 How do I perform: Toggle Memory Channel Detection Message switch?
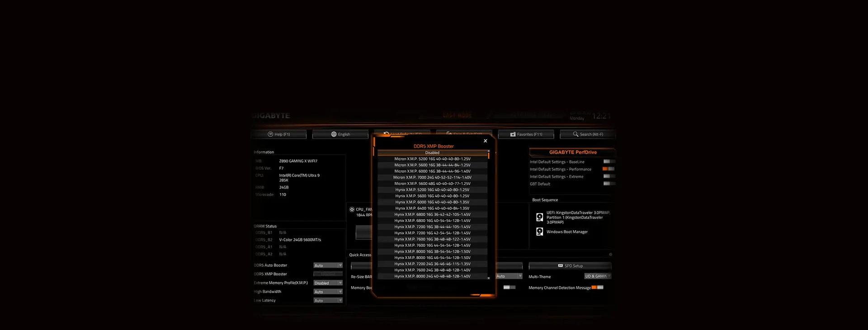598,288
